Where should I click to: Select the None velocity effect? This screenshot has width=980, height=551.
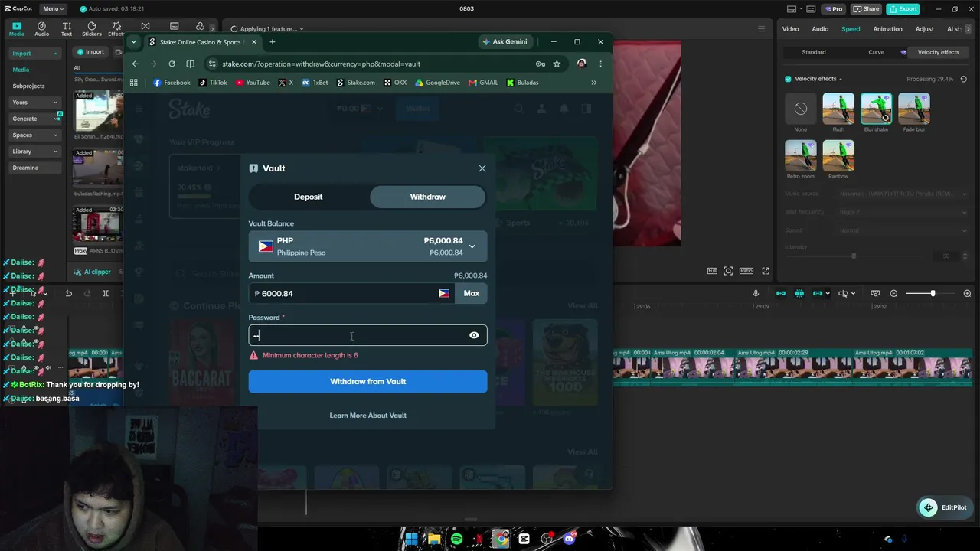(800, 109)
